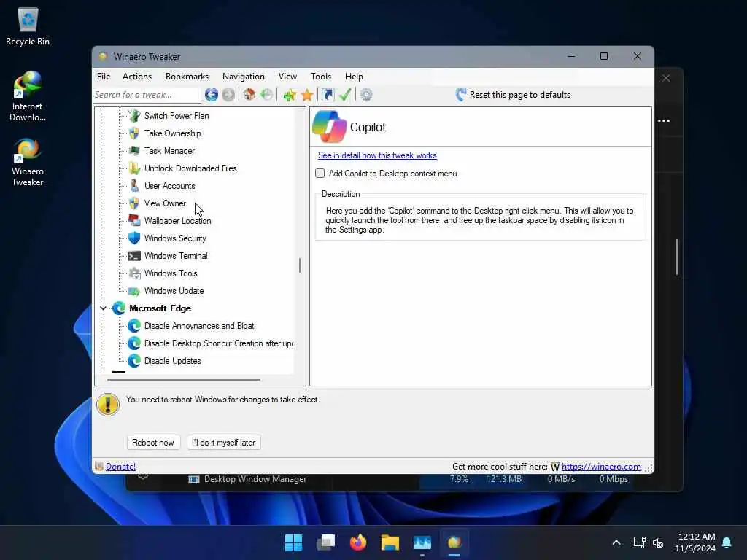Click the Windows Start button on taskbar

(293, 542)
